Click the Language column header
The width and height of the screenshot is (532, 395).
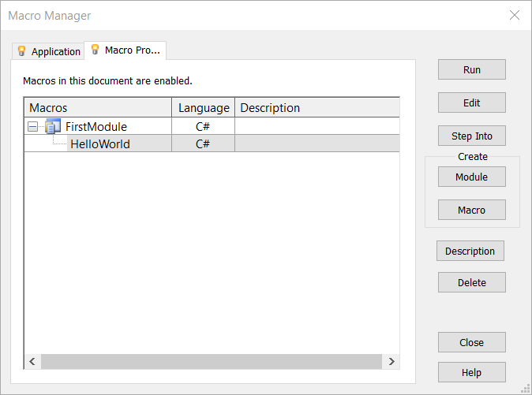(203, 108)
